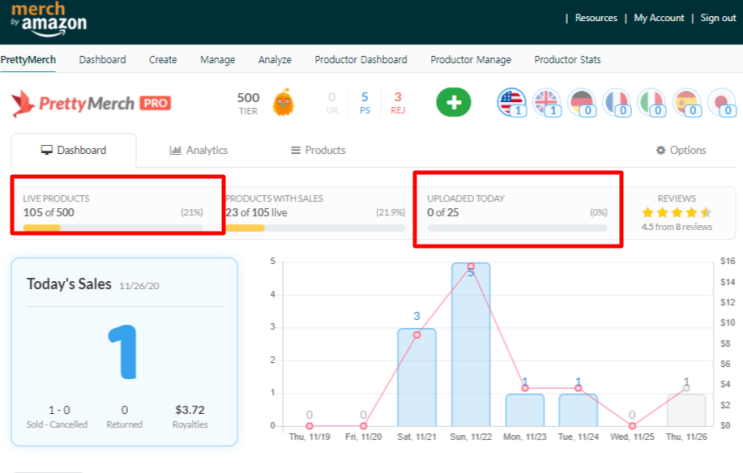
Task: Click the '0 of 25' uploaded value
Action: [x=443, y=212]
